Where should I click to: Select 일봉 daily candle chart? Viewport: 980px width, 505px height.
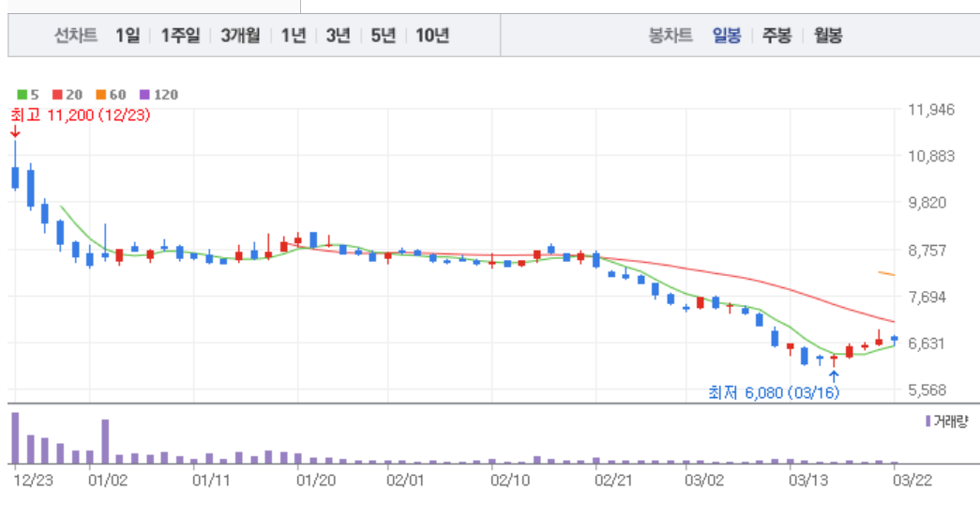pos(727,36)
